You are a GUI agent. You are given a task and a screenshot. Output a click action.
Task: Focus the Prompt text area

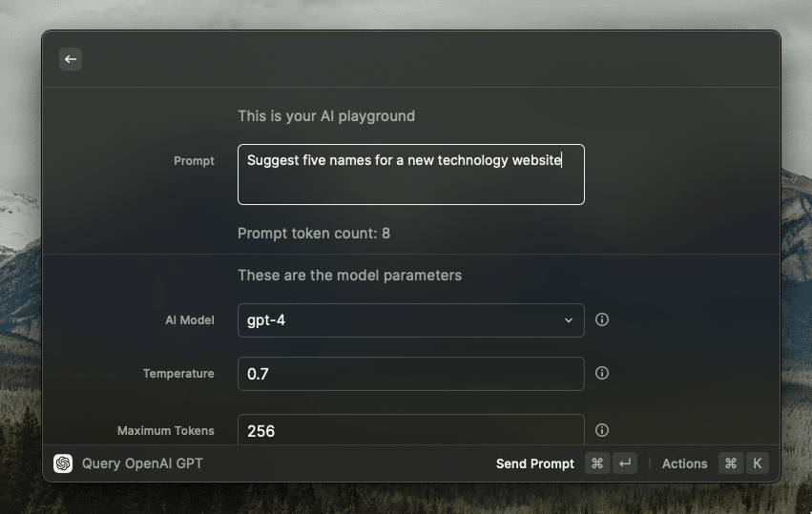(x=411, y=175)
